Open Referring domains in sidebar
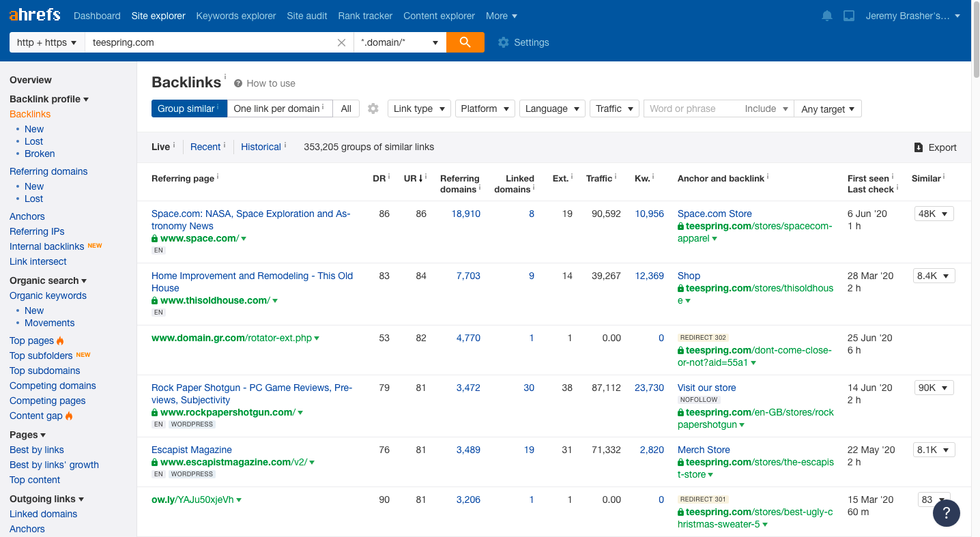 48,171
